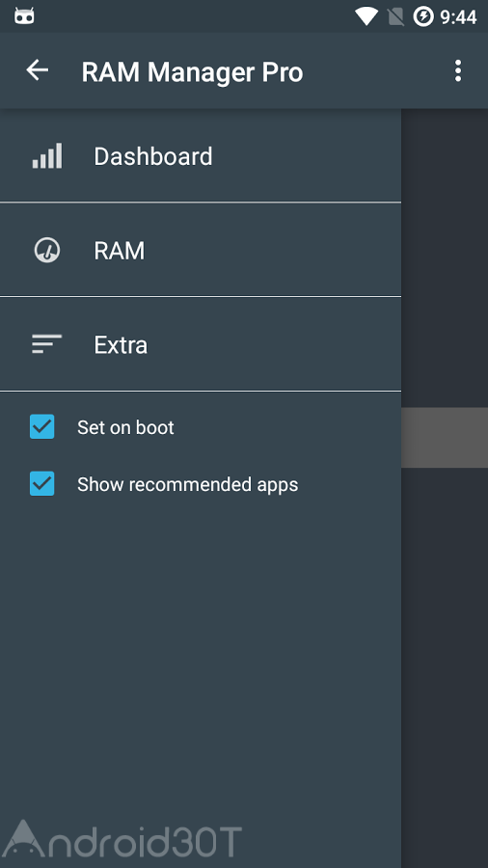Click the Dashboard bar-chart icon
Viewport: 488px width, 868px height.
tap(47, 155)
